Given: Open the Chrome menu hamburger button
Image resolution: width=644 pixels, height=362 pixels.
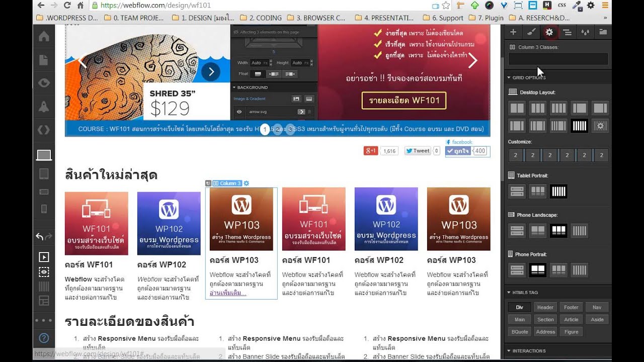Looking at the screenshot, I should point(605,6).
